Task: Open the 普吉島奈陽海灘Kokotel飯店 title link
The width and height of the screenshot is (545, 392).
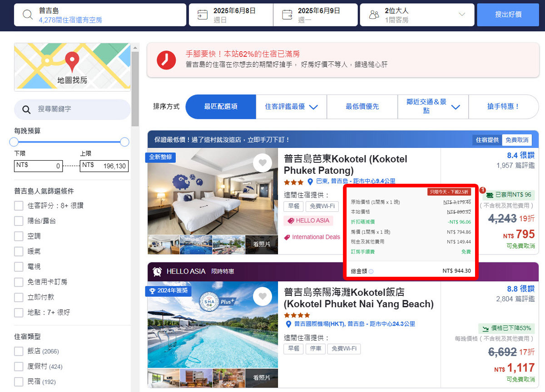Action: coord(359,298)
